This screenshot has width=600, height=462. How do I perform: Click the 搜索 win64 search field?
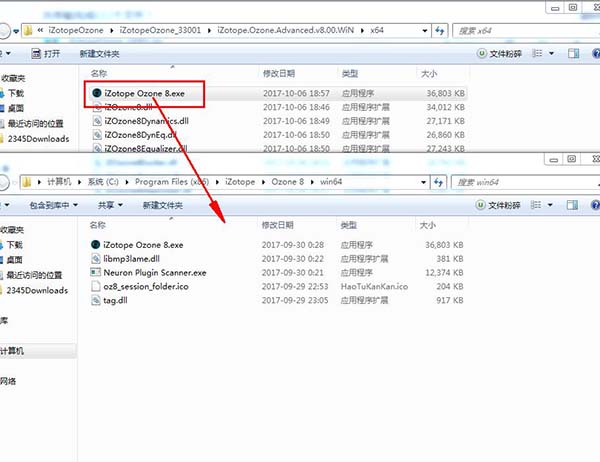(x=525, y=182)
